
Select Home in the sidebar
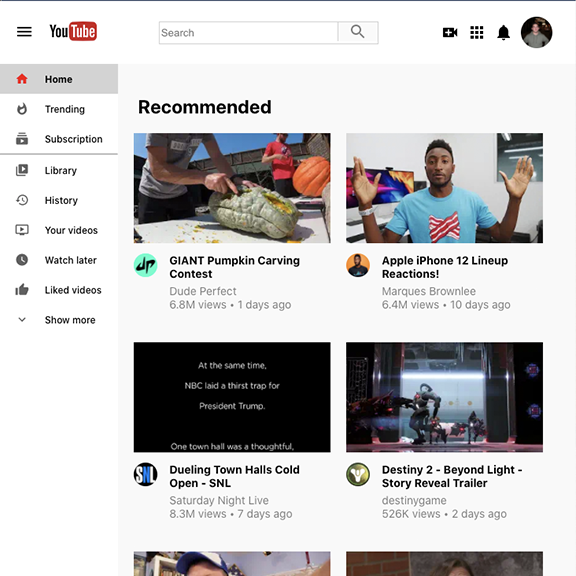coord(59,79)
